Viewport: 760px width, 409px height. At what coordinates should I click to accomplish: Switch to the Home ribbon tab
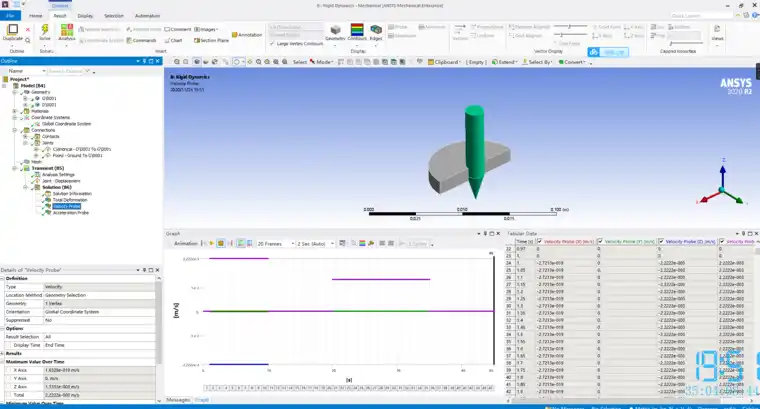pyautogui.click(x=35, y=16)
